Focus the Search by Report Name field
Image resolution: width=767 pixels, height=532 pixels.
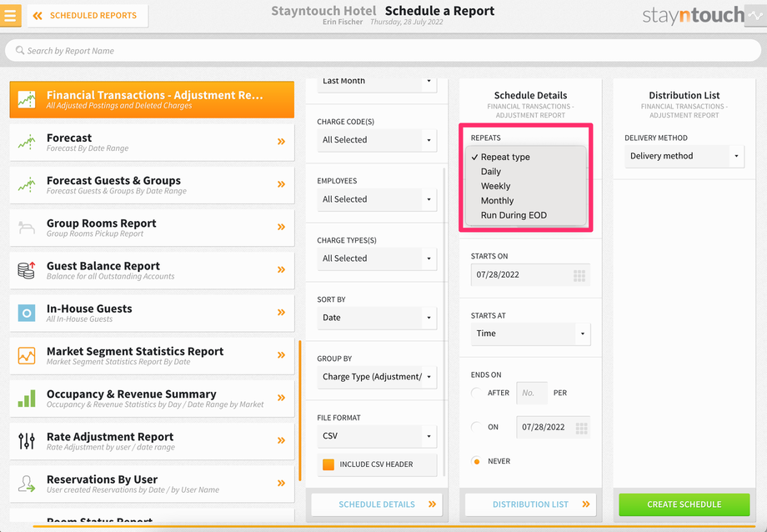click(x=383, y=50)
